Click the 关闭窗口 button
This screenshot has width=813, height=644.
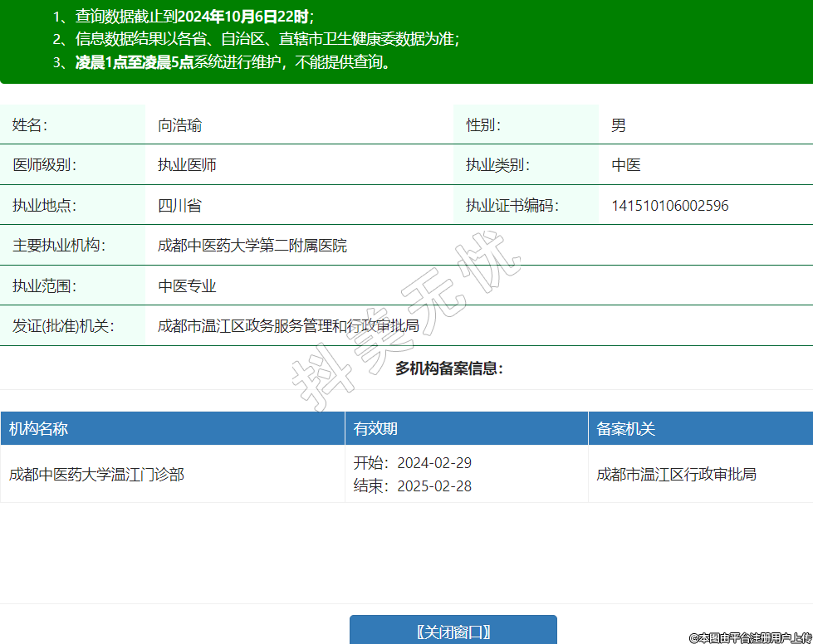pyautogui.click(x=453, y=632)
